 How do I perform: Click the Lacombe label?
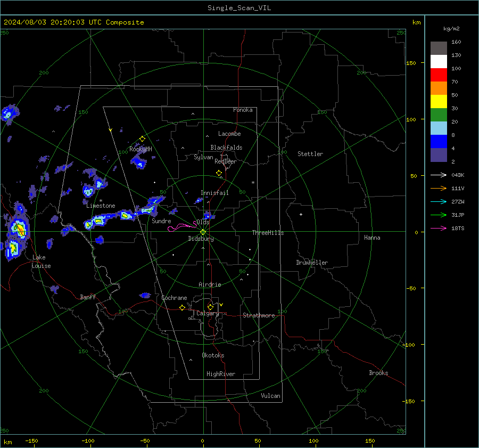[x=229, y=134]
